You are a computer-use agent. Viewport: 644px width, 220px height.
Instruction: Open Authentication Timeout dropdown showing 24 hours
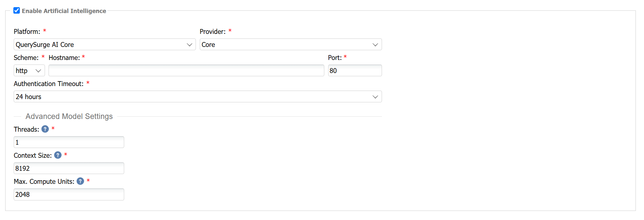198,96
